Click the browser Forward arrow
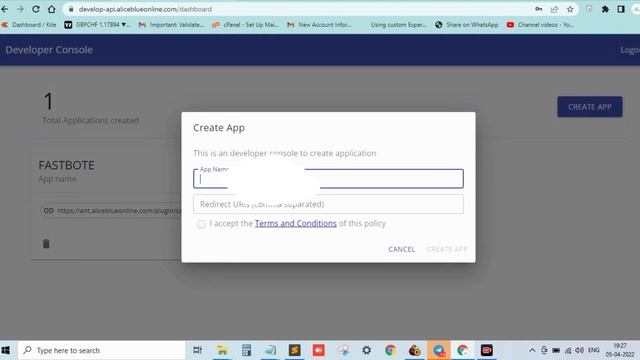 tap(20, 9)
